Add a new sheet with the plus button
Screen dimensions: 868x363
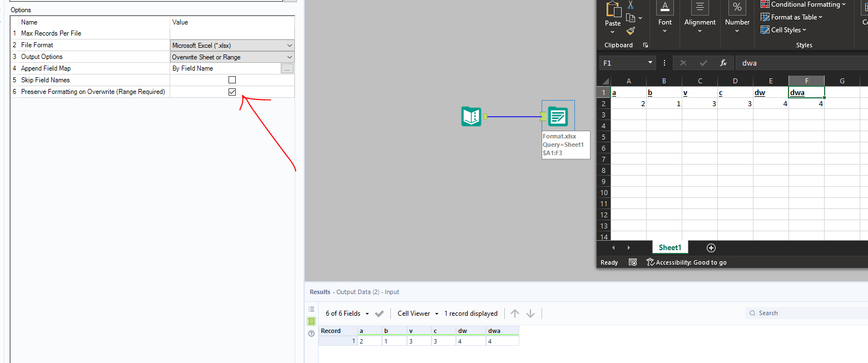(x=711, y=247)
